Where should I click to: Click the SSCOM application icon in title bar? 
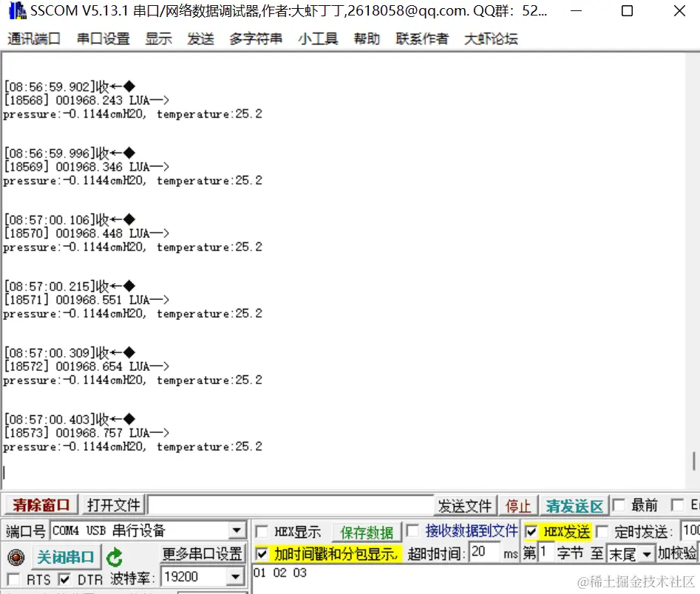pyautogui.click(x=17, y=10)
